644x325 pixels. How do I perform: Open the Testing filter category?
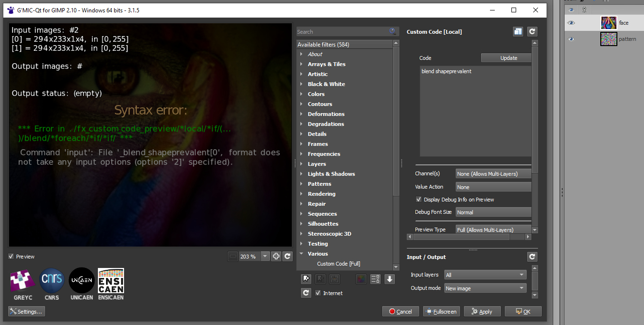coord(317,244)
